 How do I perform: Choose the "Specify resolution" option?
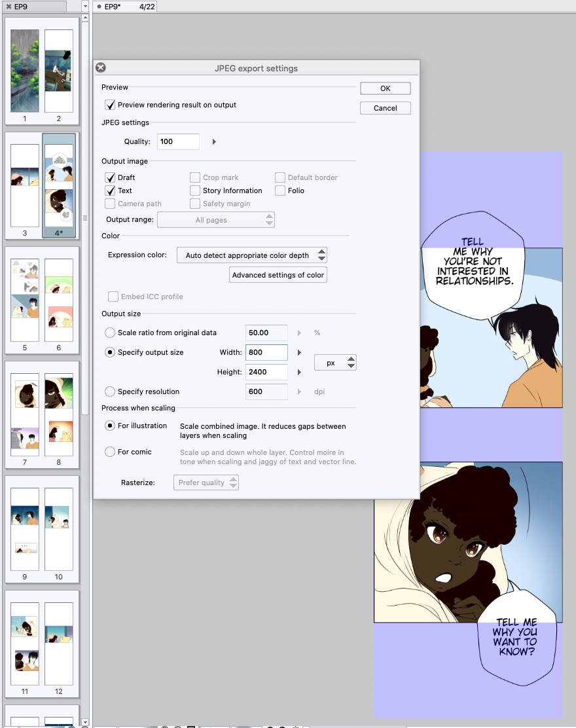point(109,391)
